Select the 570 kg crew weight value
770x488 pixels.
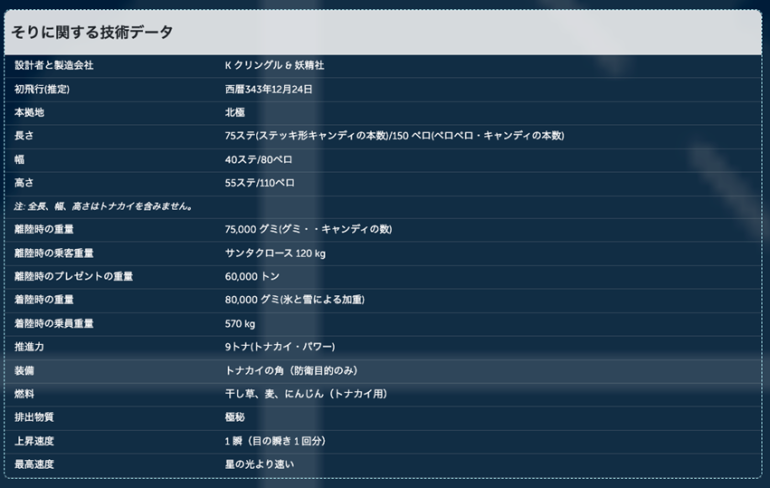tap(240, 323)
